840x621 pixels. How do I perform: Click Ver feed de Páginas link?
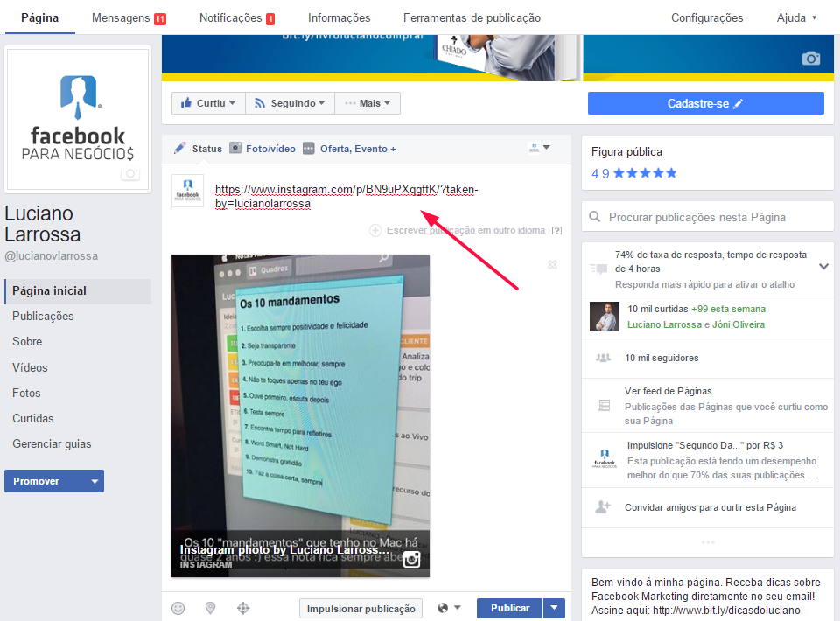[668, 391]
